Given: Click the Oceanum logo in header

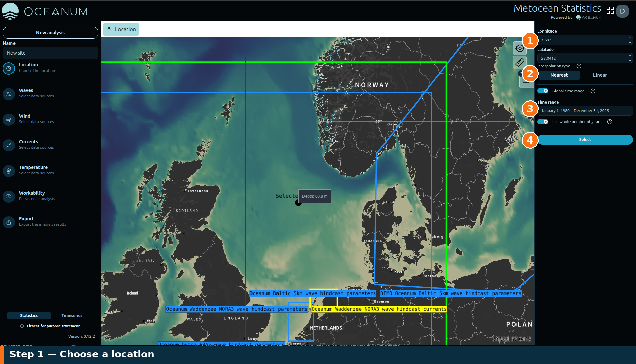Looking at the screenshot, I should pos(45,11).
